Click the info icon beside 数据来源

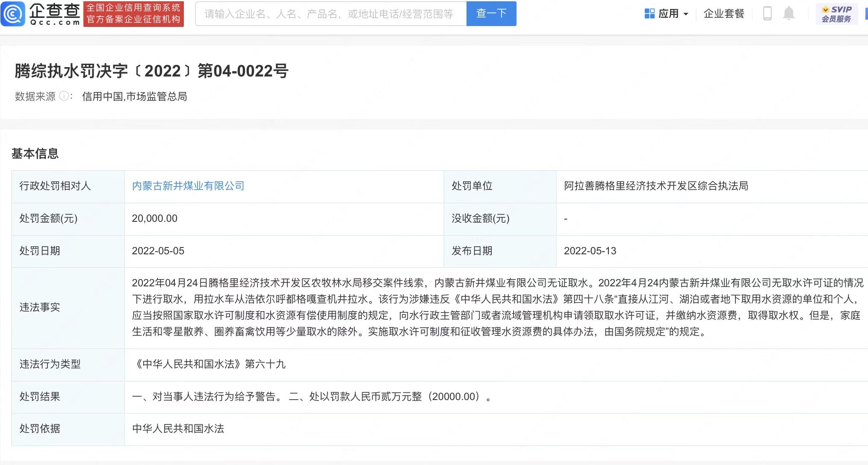[x=64, y=96]
